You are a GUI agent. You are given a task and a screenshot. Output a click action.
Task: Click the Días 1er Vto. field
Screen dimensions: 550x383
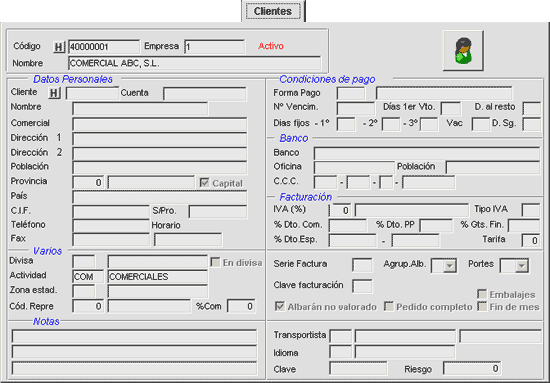click(x=451, y=108)
